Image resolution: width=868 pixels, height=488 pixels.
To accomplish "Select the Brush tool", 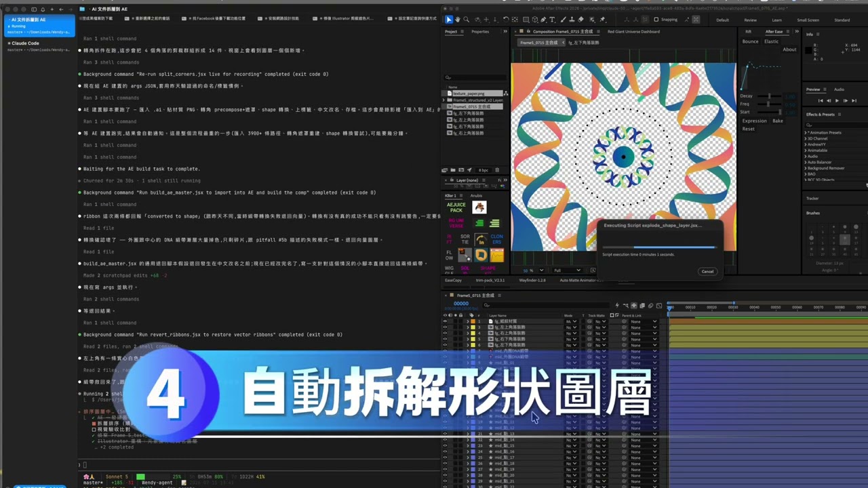I will pos(562,20).
